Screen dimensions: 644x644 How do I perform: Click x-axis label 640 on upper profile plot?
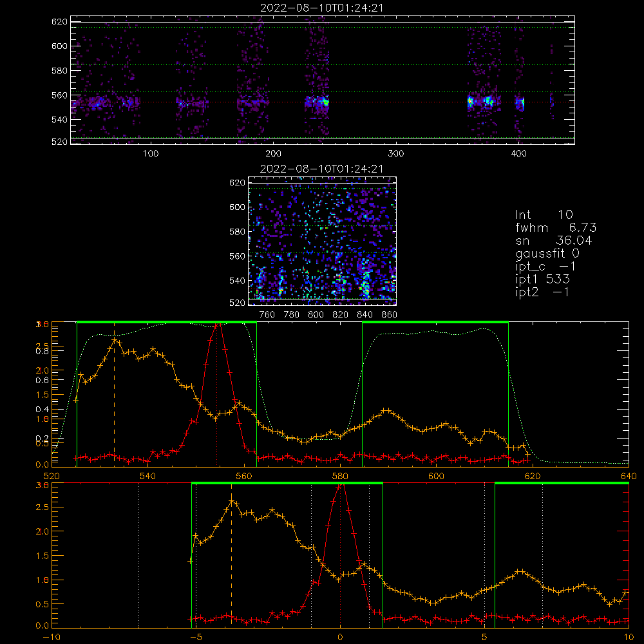coord(629,476)
